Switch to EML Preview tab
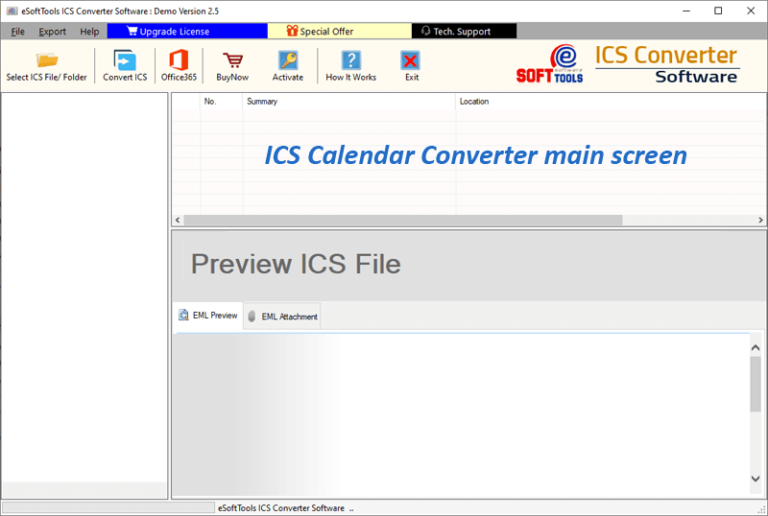 pos(208,316)
